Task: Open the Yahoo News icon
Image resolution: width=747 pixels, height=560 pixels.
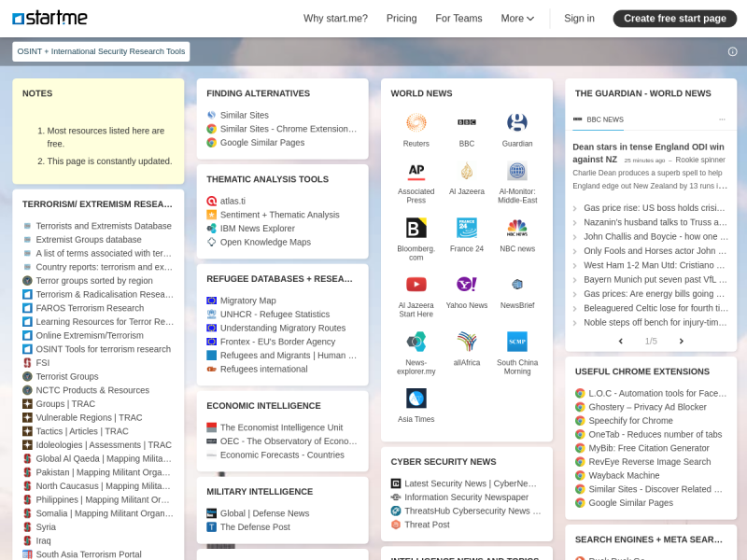Action: [x=466, y=285]
